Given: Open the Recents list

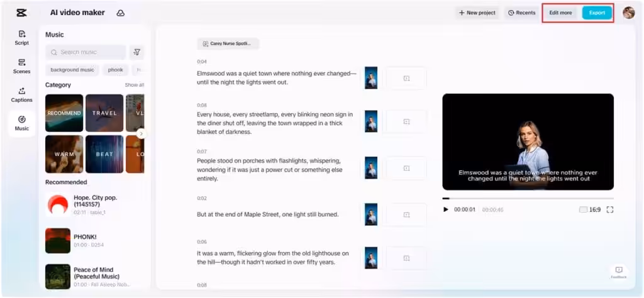Looking at the screenshot, I should (x=521, y=13).
